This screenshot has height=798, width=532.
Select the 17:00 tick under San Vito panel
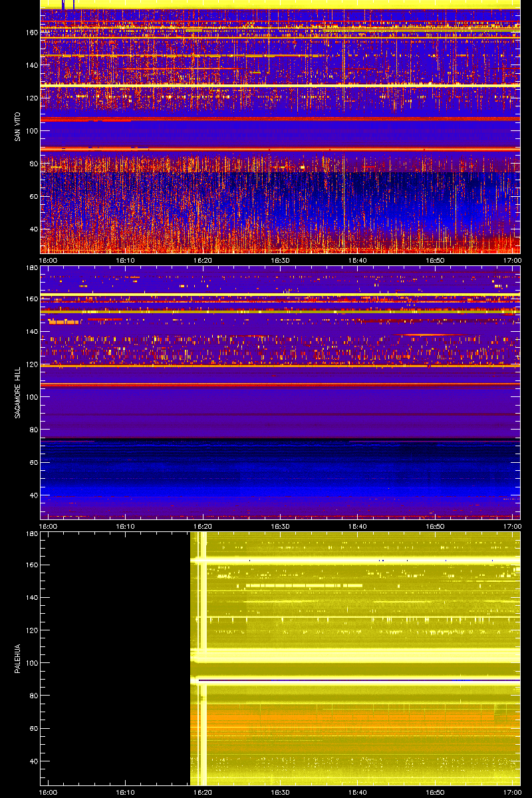tap(512, 261)
